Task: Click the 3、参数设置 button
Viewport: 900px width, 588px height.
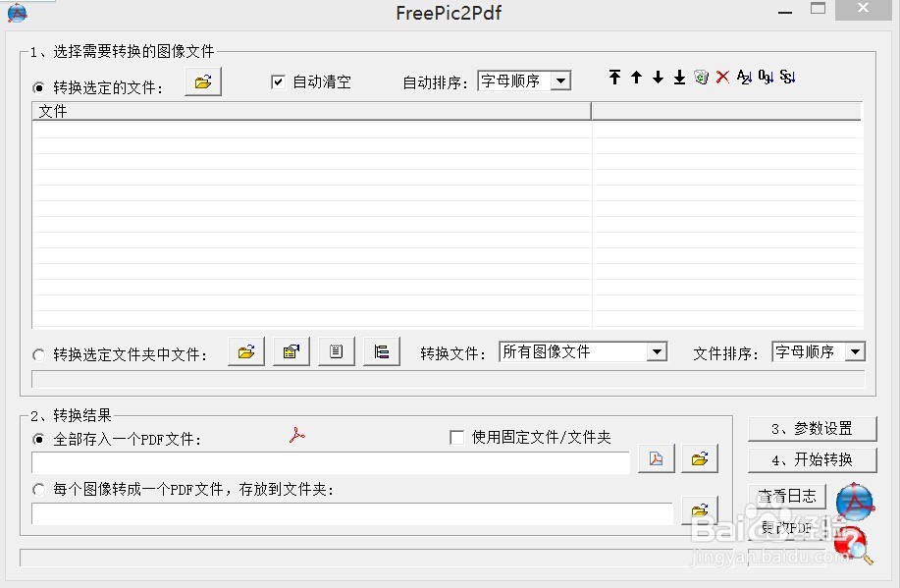Action: [x=812, y=428]
